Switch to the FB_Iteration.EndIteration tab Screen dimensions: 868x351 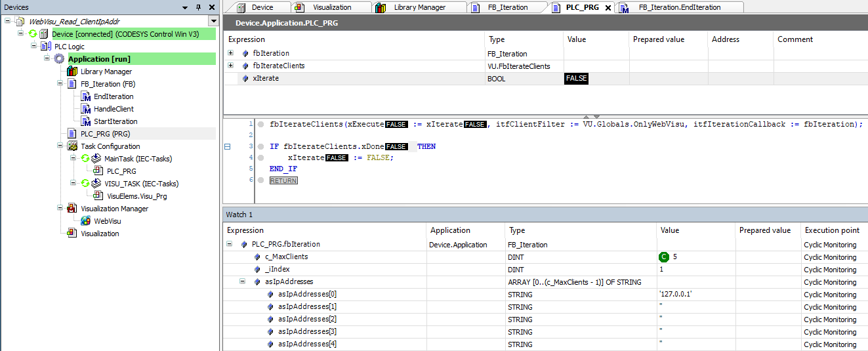[679, 7]
